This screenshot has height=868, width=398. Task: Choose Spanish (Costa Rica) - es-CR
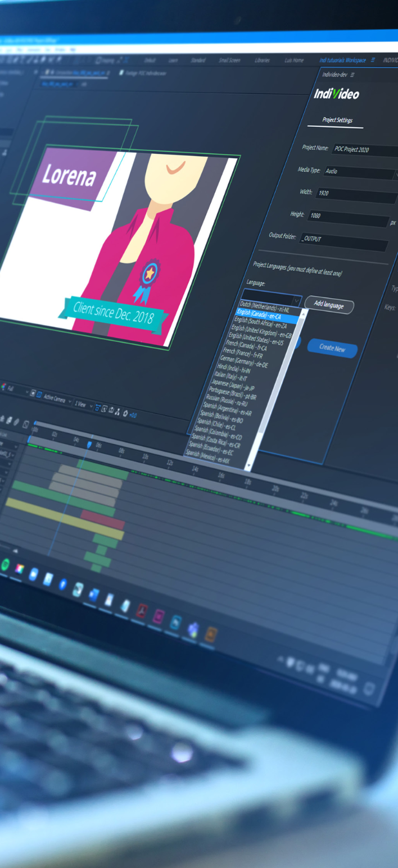216,441
